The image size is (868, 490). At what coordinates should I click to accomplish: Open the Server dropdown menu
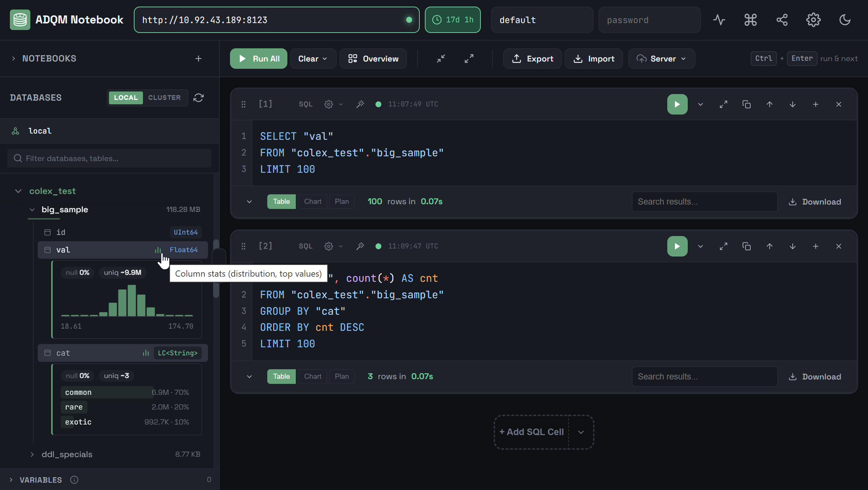[661, 59]
